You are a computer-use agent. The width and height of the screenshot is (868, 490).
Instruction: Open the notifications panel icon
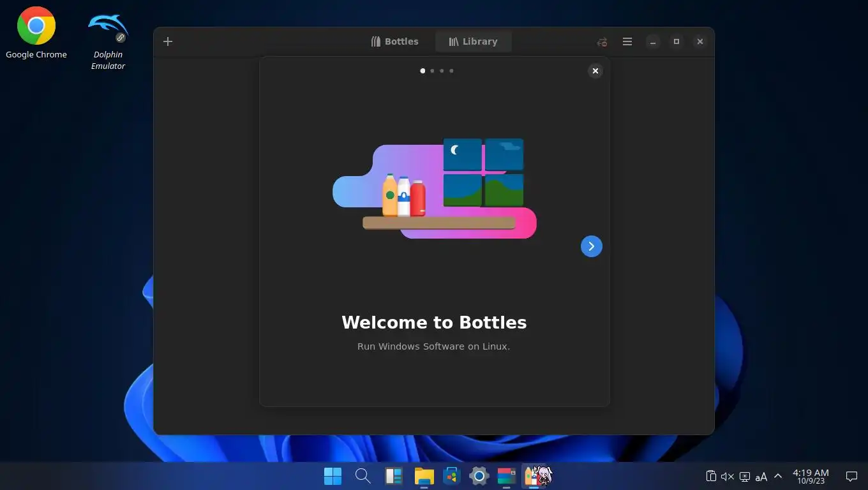pos(851,477)
